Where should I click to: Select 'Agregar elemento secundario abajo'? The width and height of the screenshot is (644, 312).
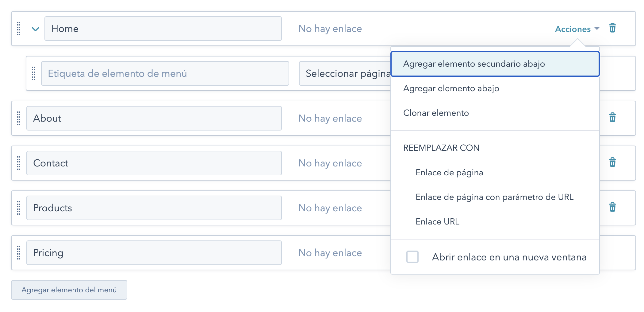(474, 64)
